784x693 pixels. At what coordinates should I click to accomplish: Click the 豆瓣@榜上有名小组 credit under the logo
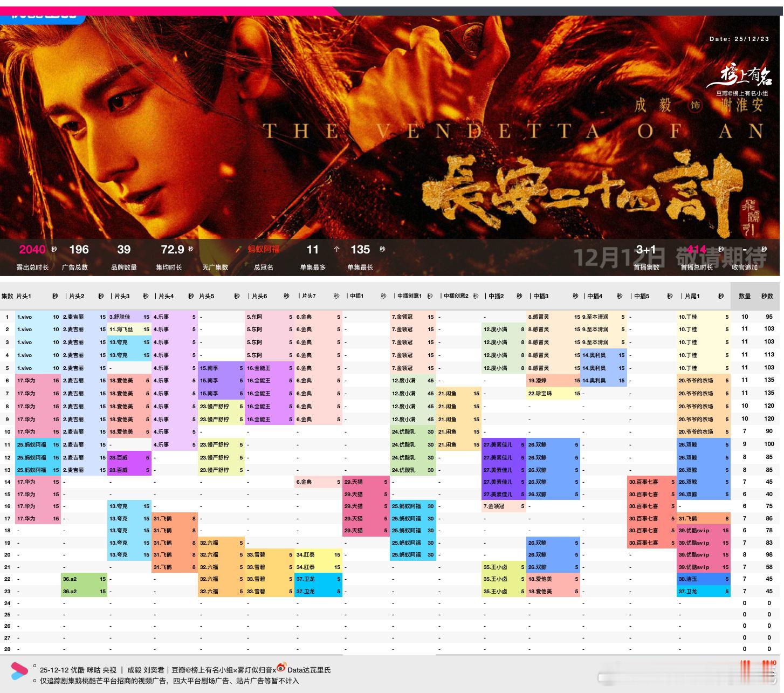click(742, 93)
